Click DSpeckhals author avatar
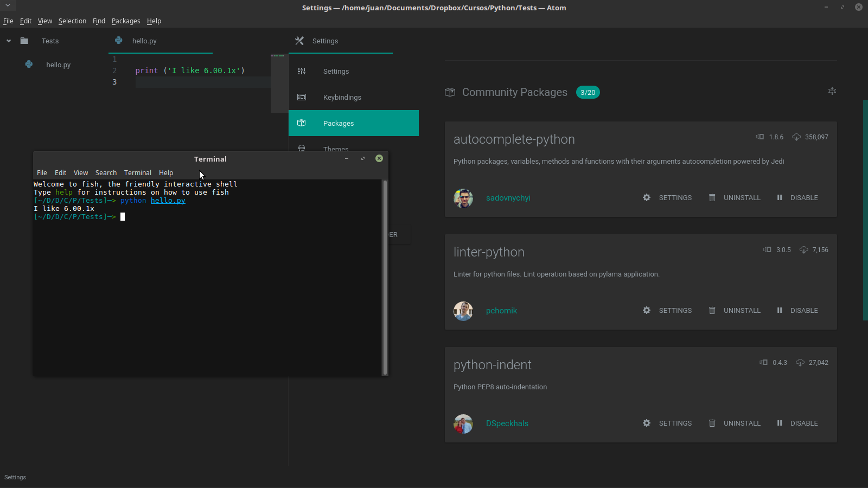Screen dimensions: 868x488 [463, 424]
